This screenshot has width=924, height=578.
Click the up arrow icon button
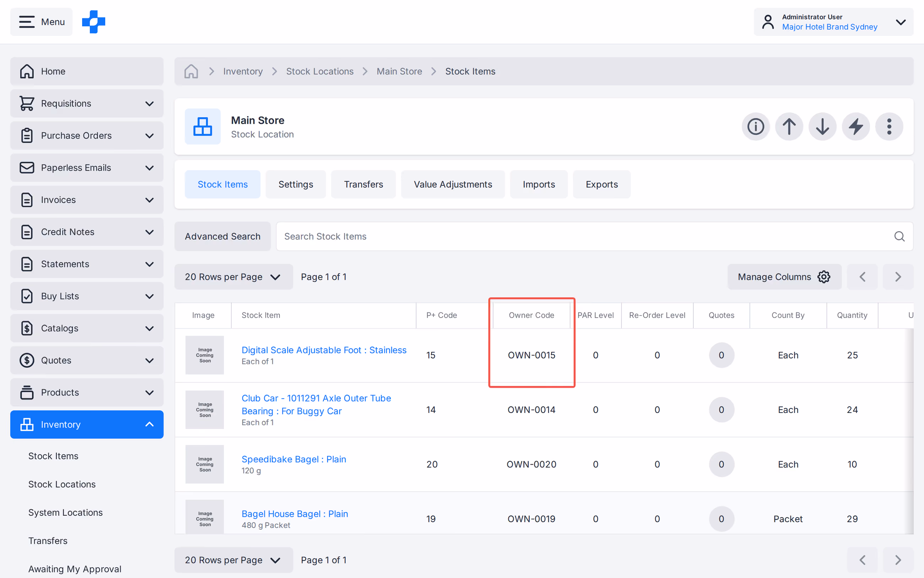click(x=789, y=127)
